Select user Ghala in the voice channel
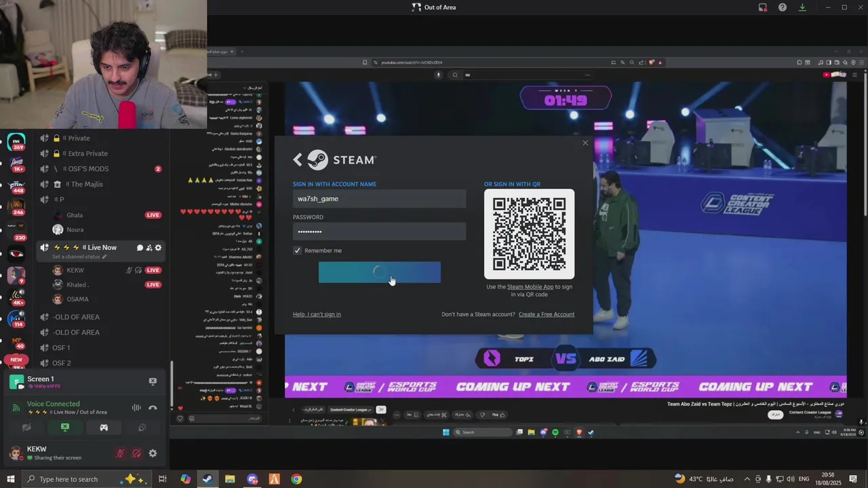 (x=75, y=216)
